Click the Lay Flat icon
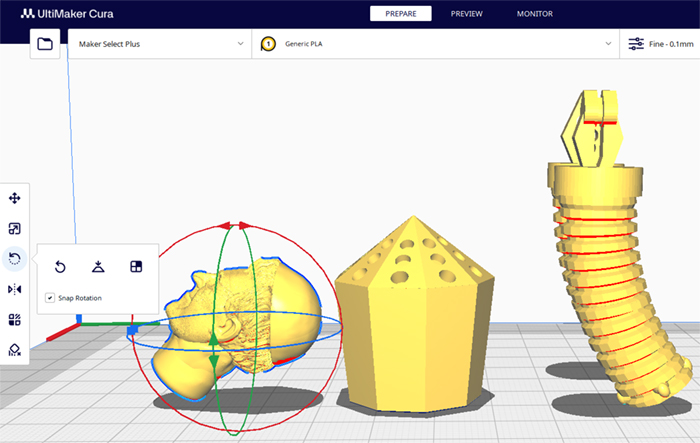This screenshot has width=700, height=443. tap(98, 267)
